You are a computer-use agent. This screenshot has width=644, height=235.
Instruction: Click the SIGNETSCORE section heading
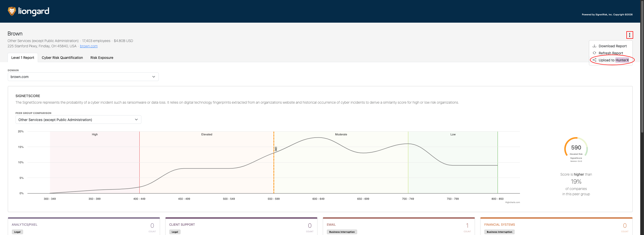pos(28,96)
